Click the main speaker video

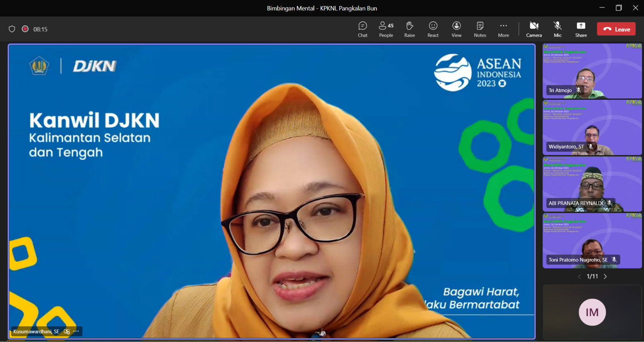[x=272, y=192]
